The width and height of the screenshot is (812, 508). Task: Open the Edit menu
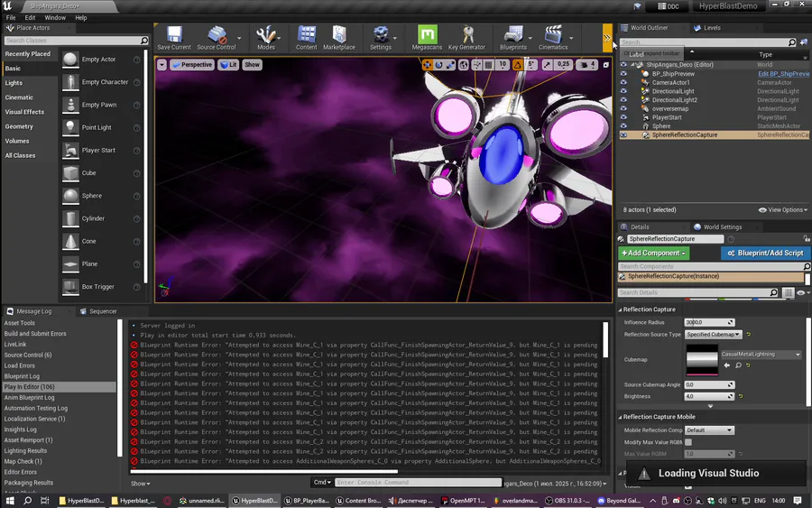click(30, 18)
